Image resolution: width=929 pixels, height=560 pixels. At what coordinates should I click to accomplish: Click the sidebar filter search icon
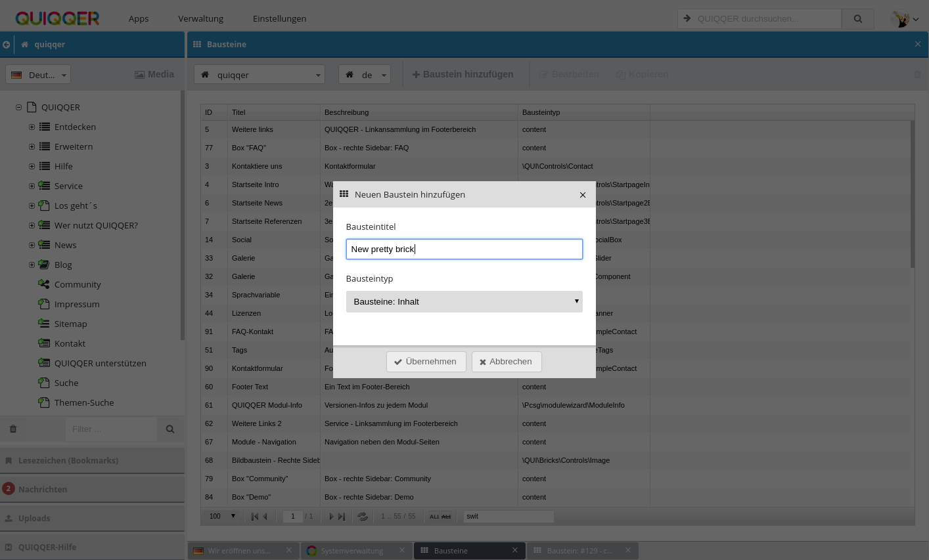click(170, 429)
